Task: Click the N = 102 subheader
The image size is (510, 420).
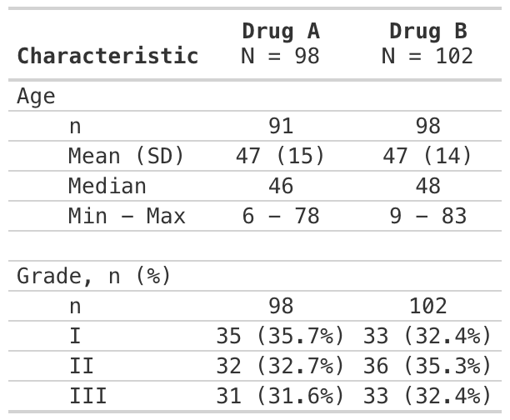Action: [x=427, y=56]
